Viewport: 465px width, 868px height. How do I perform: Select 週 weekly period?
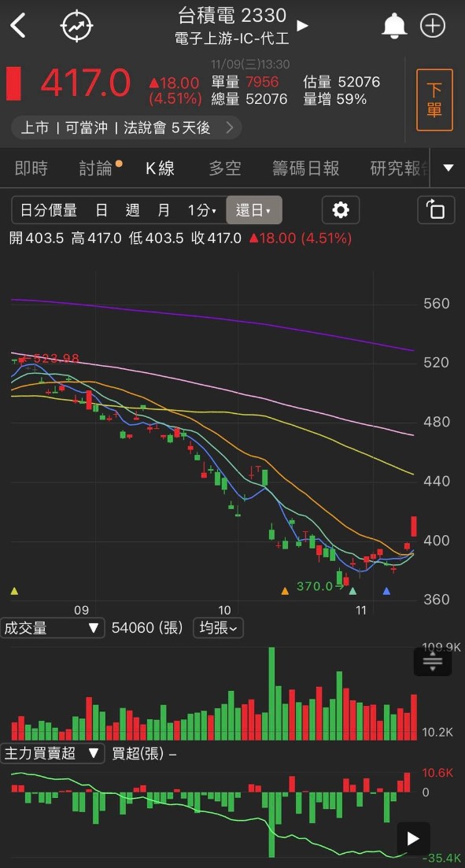[x=132, y=210]
